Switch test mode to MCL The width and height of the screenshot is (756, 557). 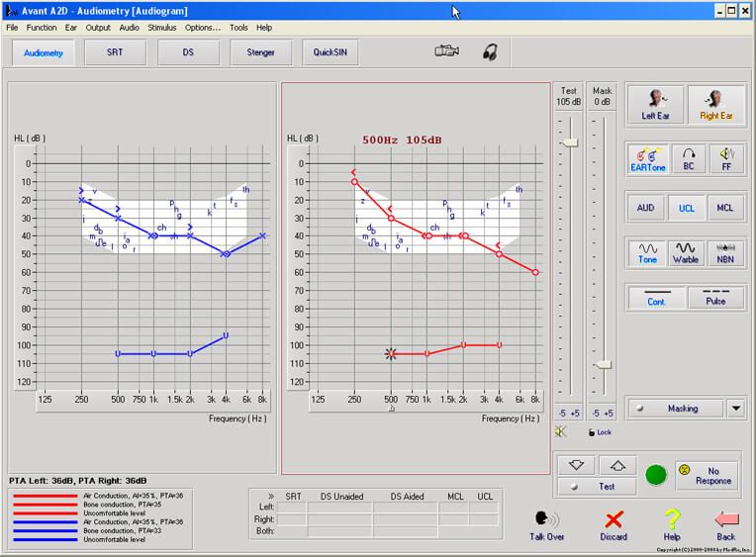pos(725,208)
